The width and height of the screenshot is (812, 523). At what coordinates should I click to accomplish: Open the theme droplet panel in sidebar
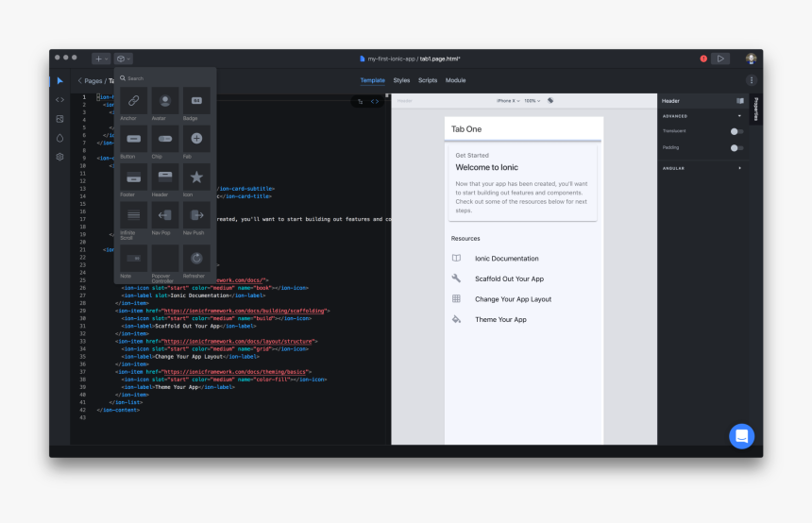pos(60,138)
